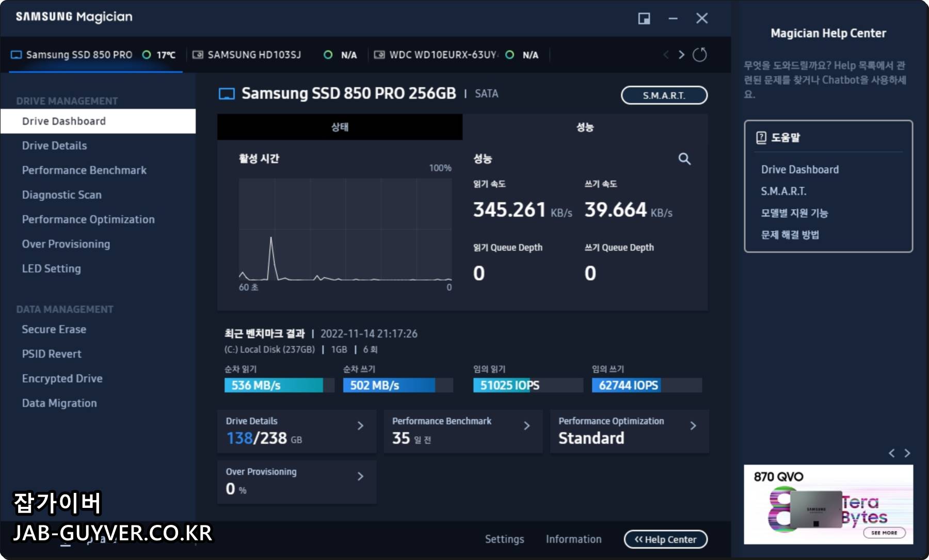The width and height of the screenshot is (929, 560).
Task: Minimize the Magician window
Action: pos(673,19)
